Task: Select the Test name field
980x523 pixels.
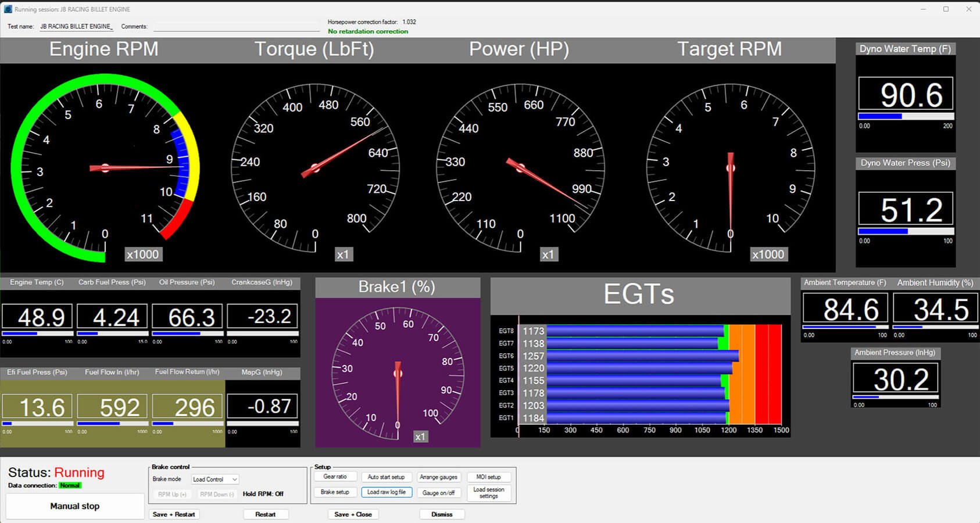Action: [x=76, y=26]
